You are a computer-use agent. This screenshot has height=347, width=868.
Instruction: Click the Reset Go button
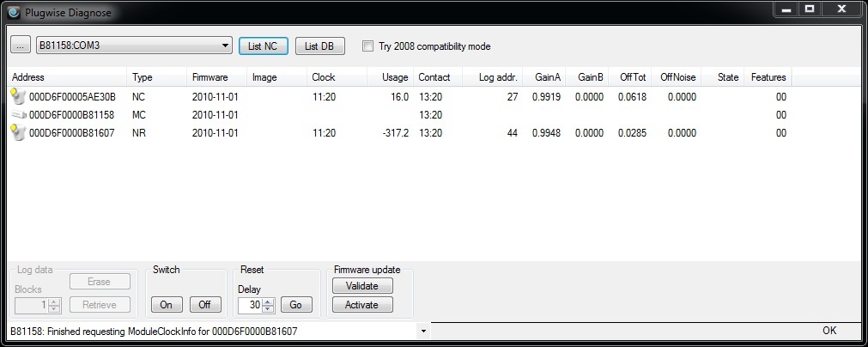click(296, 304)
